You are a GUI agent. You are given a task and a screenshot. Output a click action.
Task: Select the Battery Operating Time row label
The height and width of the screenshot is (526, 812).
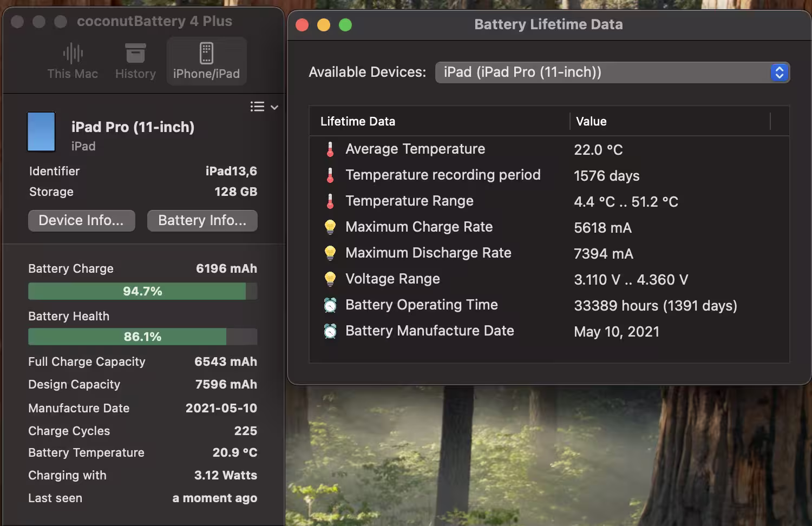(422, 305)
